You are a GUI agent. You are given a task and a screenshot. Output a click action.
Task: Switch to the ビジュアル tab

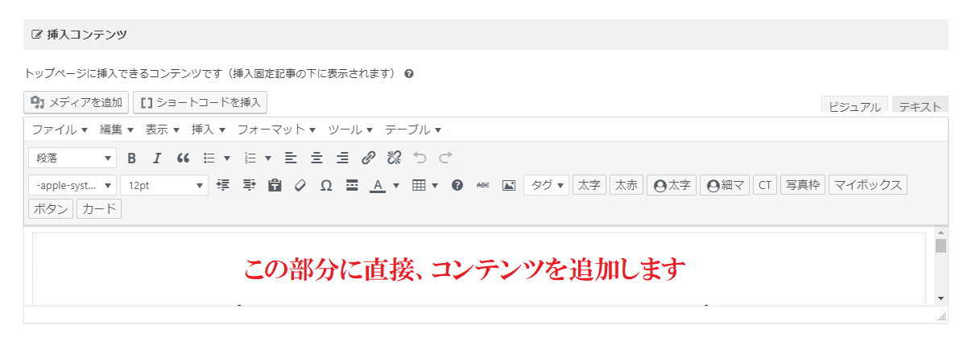(x=854, y=106)
